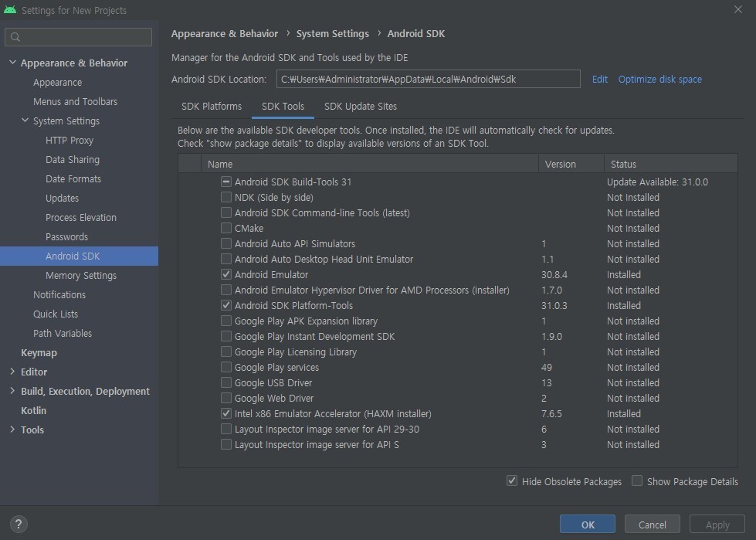Click the search magnifier icon in settings
The height and width of the screenshot is (540, 756).
tap(15, 37)
